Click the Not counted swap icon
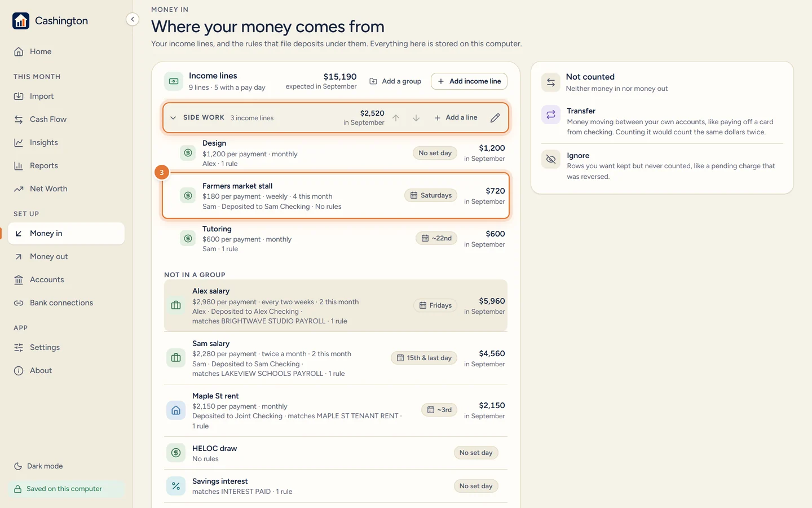The width and height of the screenshot is (812, 508). [551, 82]
